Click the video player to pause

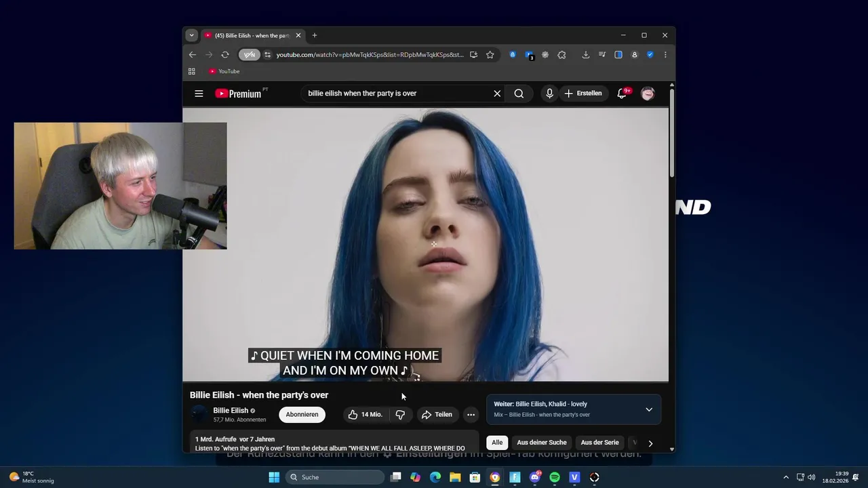click(425, 244)
